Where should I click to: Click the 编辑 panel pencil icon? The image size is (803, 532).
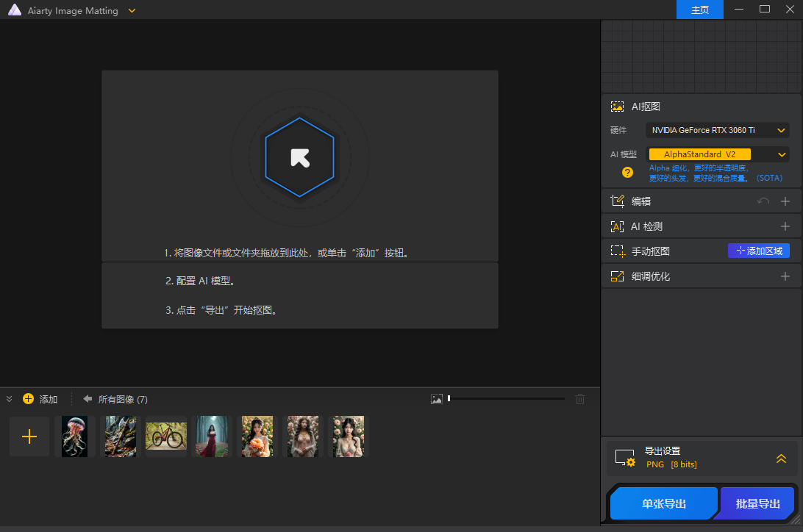(x=616, y=201)
